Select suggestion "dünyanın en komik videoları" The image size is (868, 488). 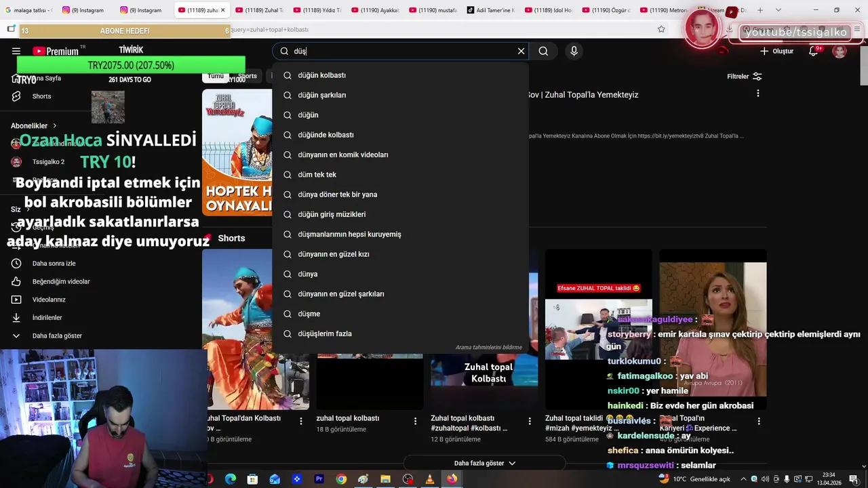point(400,155)
